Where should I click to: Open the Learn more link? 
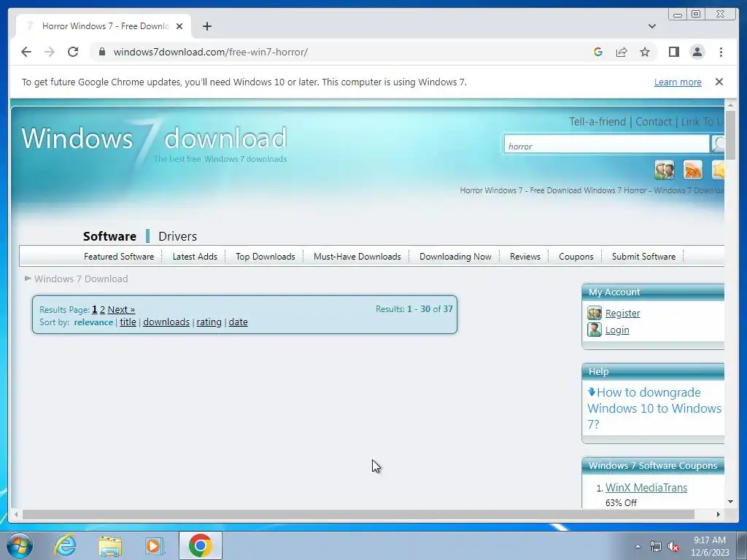coord(678,82)
